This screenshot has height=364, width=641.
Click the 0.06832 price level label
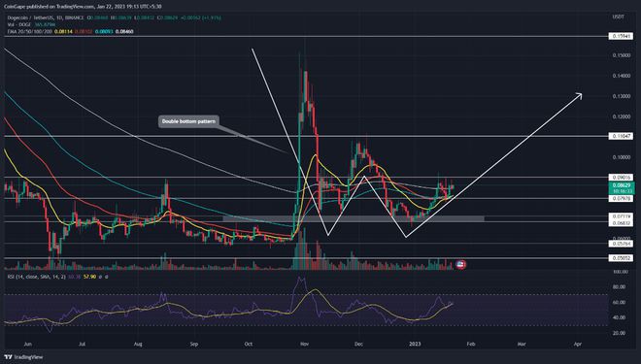click(621, 222)
